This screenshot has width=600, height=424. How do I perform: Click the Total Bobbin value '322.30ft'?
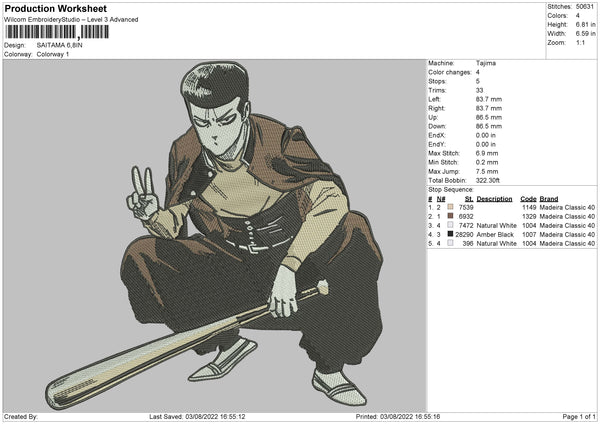(488, 180)
